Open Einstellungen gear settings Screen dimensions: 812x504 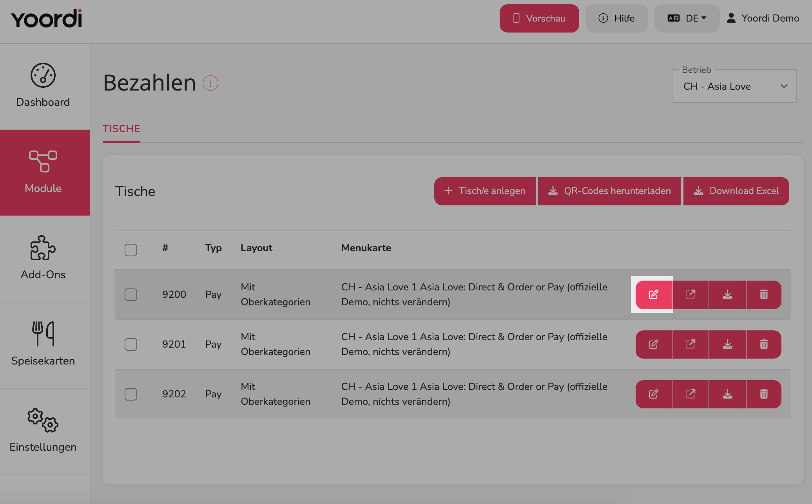43,431
